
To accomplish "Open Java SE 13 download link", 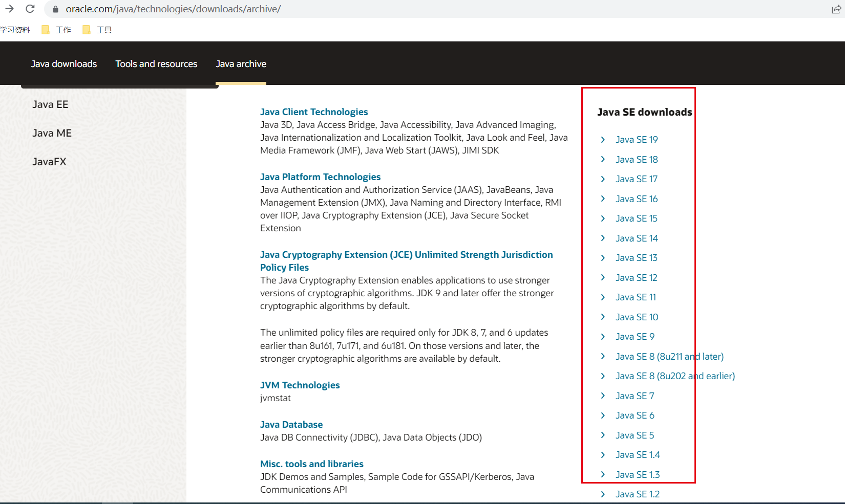I will point(637,258).
